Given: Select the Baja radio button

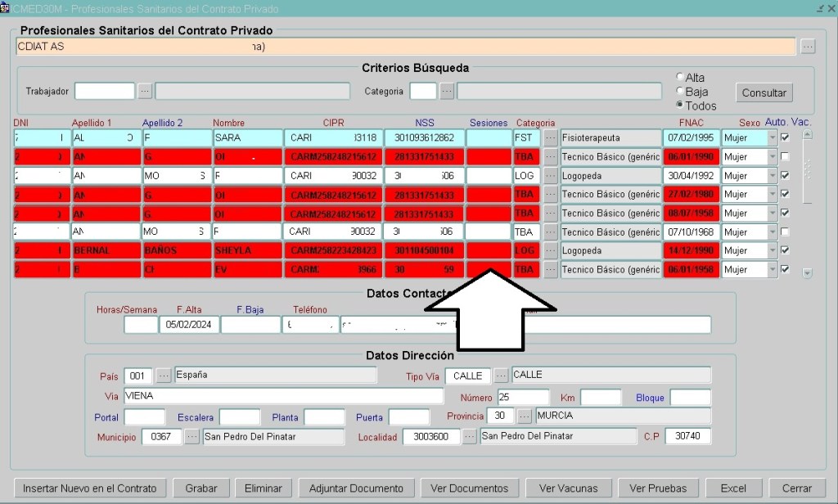Looking at the screenshot, I should point(680,92).
